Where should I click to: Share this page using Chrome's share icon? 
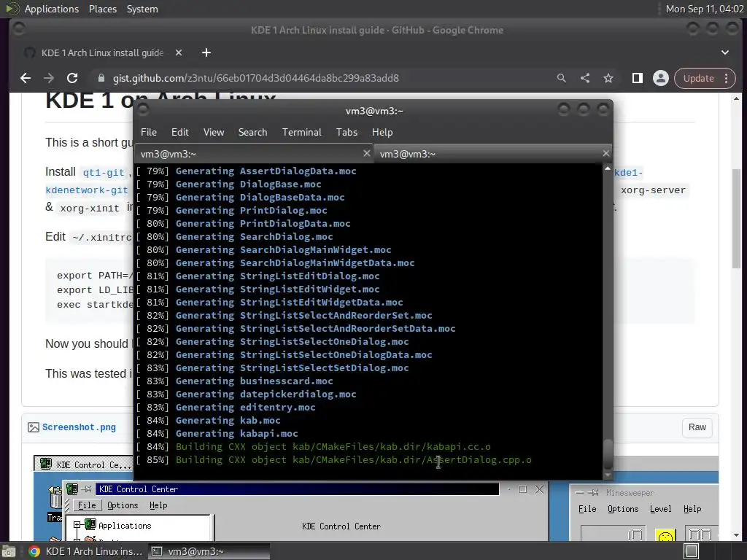pyautogui.click(x=585, y=78)
